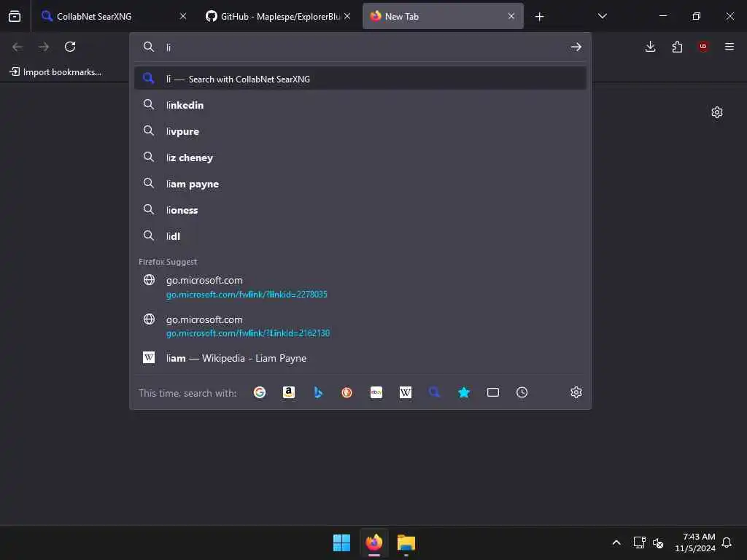This screenshot has width=747, height=560.
Task: Go back one page
Action: point(18,47)
